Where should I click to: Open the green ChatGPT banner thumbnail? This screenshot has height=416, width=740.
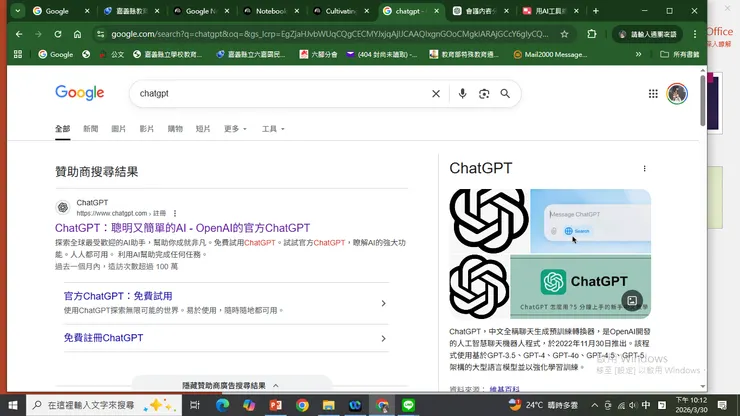580,287
